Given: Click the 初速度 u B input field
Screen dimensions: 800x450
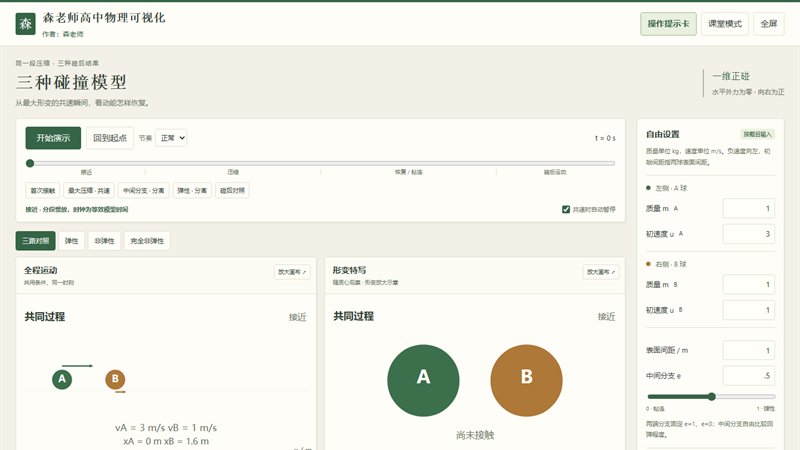Looking at the screenshot, I should coord(748,310).
